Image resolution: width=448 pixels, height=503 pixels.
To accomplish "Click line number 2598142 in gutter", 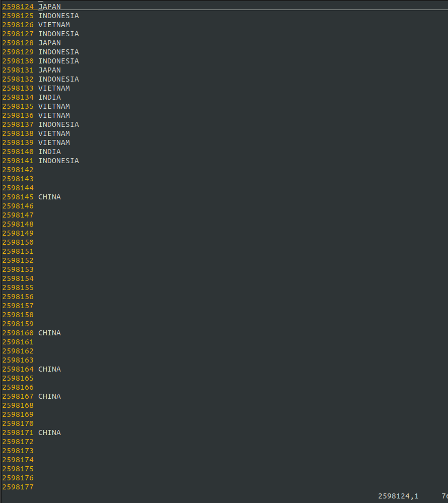I will pyautogui.click(x=18, y=170).
